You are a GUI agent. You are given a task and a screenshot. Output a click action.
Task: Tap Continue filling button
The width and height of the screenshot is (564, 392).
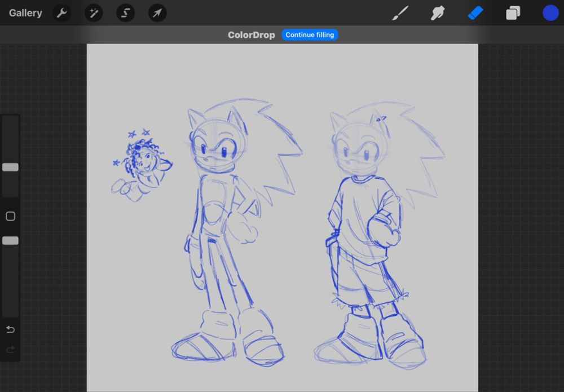coord(310,35)
